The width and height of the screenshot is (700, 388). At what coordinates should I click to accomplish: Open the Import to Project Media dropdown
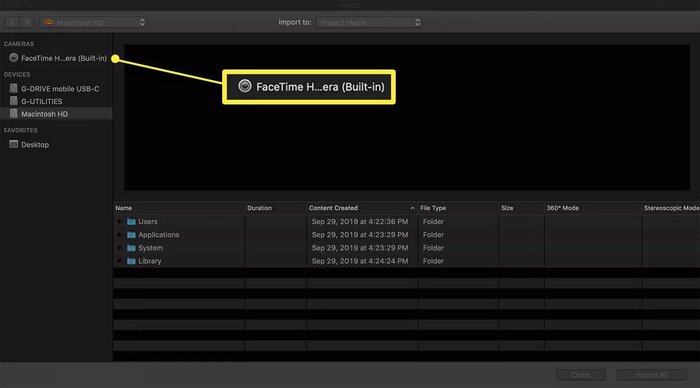click(370, 22)
